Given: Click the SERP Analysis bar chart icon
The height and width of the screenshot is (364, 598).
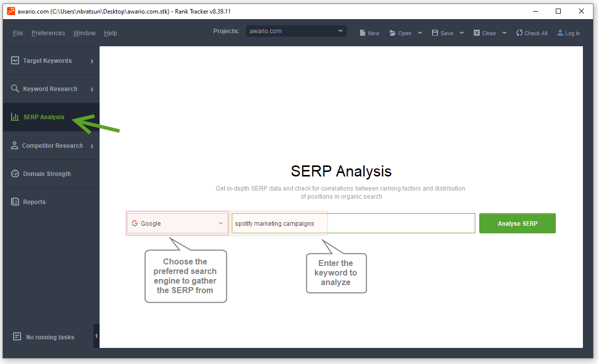Looking at the screenshot, I should tap(15, 117).
